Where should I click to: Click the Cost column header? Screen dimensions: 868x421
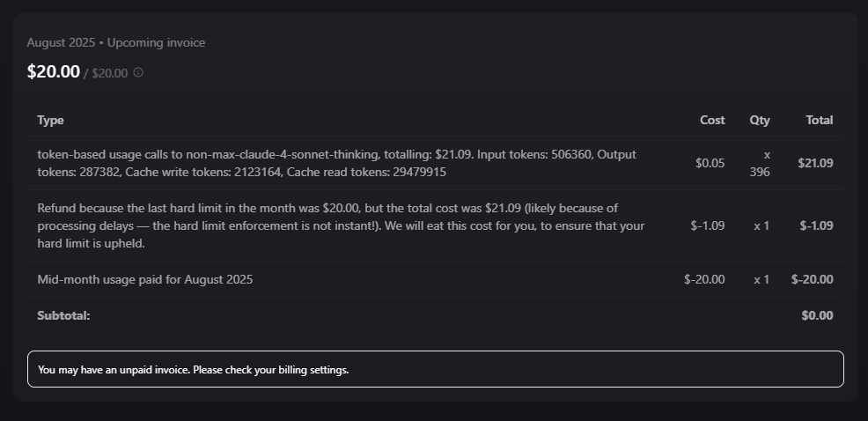click(712, 120)
